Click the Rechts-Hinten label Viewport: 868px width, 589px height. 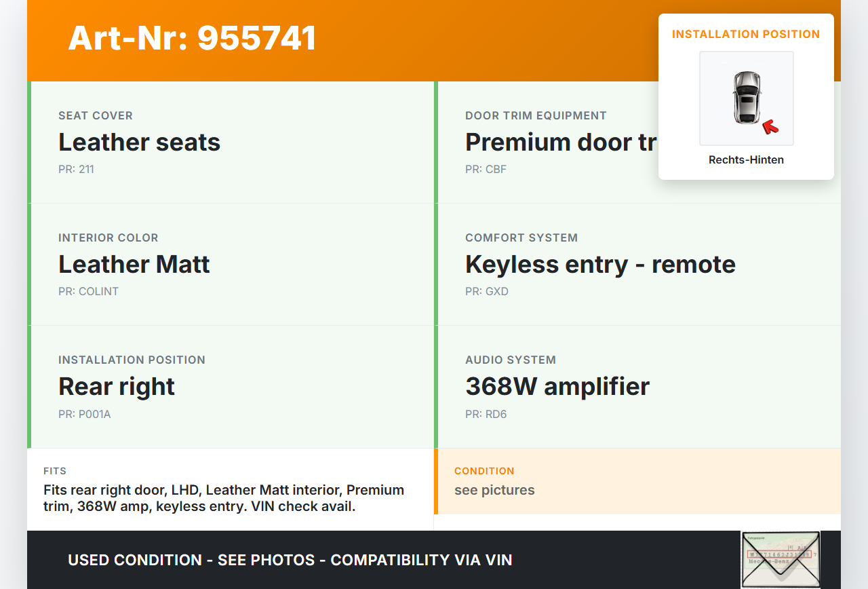746,160
